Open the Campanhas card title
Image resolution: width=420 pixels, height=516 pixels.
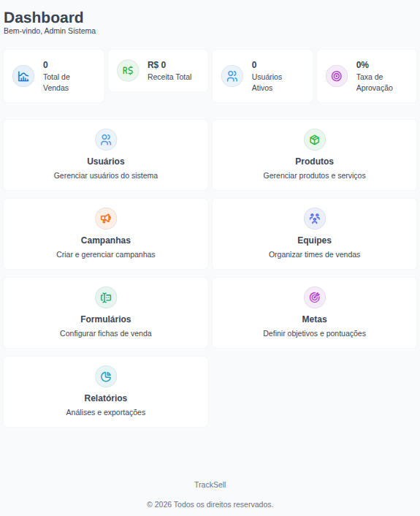tap(106, 240)
